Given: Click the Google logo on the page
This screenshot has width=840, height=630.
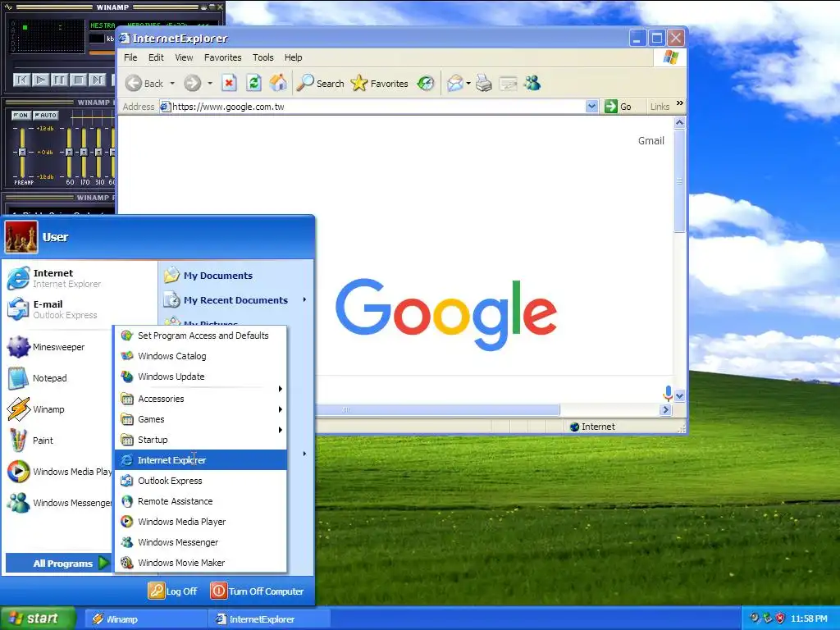Looking at the screenshot, I should [445, 314].
